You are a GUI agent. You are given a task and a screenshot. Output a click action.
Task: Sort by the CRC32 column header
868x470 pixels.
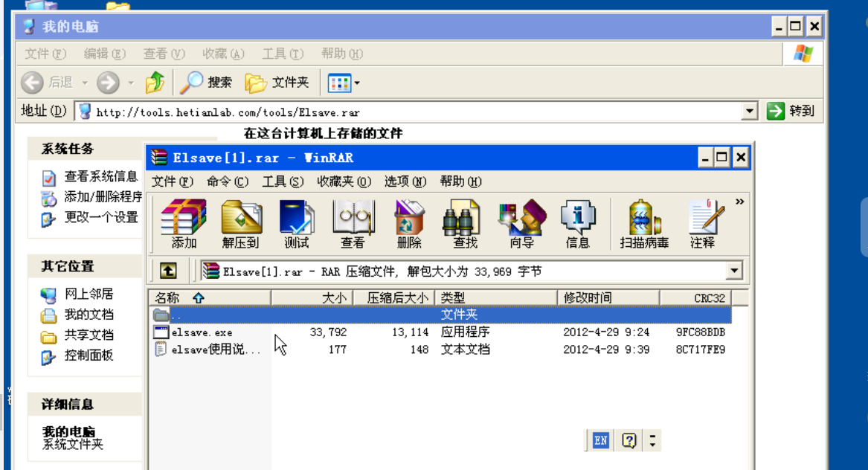[x=696, y=297]
